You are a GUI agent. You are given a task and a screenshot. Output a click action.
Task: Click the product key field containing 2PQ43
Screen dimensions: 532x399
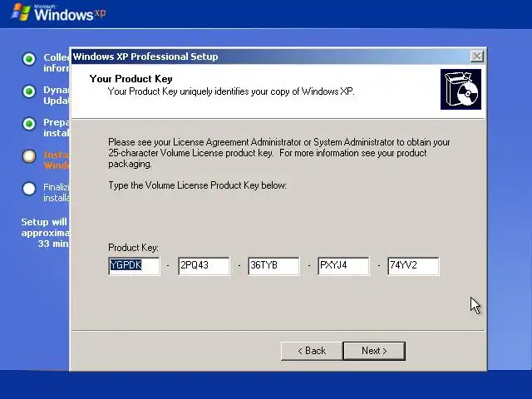click(x=204, y=266)
